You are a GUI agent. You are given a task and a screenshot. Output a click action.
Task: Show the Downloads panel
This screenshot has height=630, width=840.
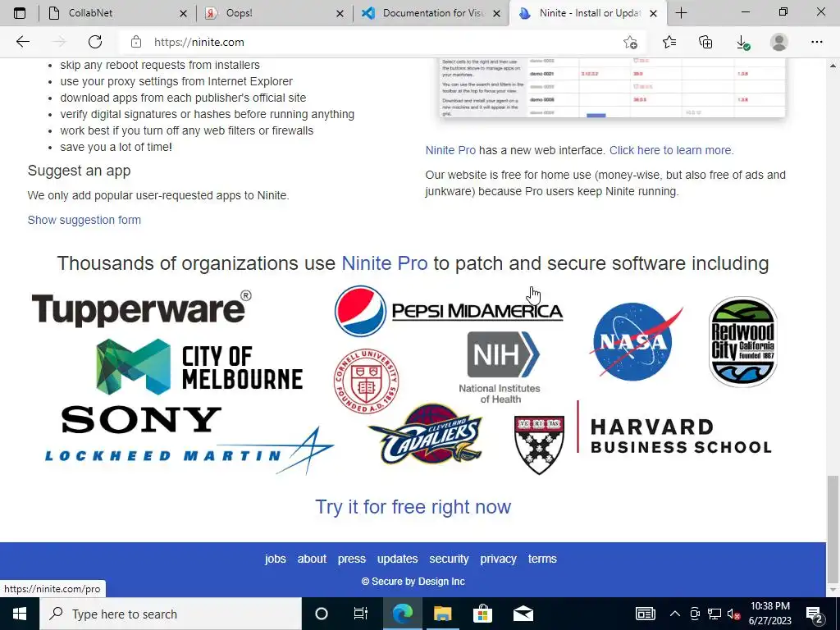(x=742, y=42)
